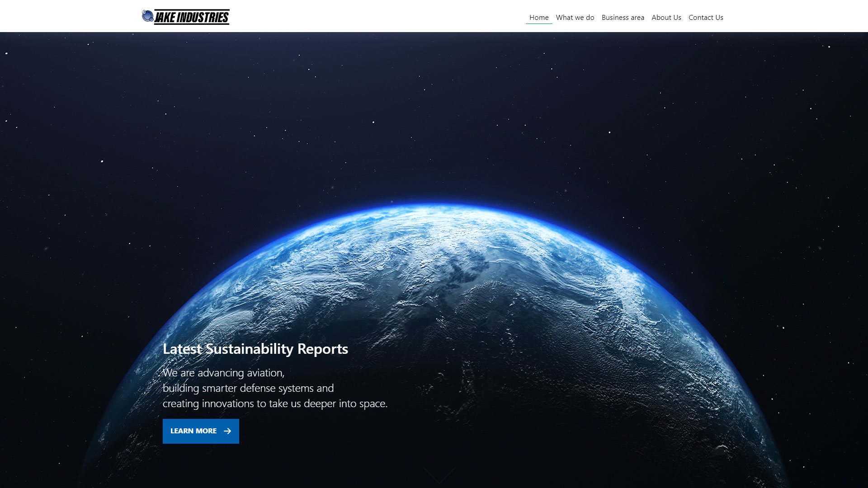This screenshot has height=488, width=868.
Task: Click the 'deeper into space' text line
Action: tap(275, 404)
